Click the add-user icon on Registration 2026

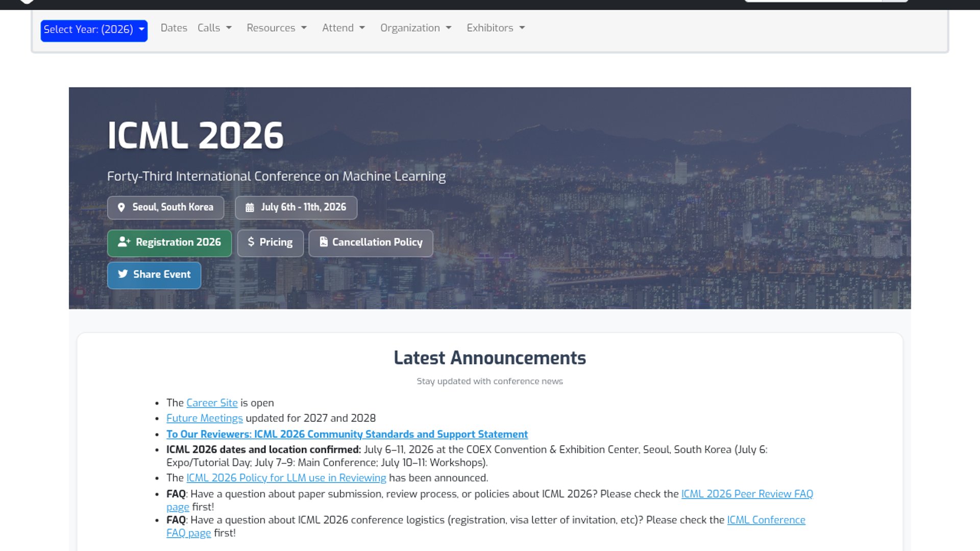(124, 242)
